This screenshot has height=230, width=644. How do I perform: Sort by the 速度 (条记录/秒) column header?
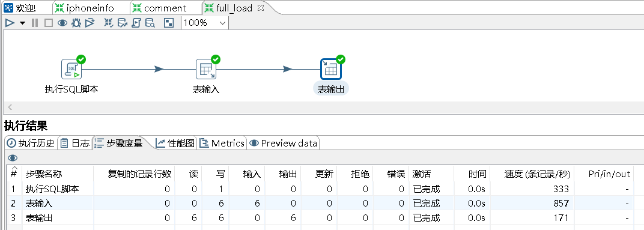(x=533, y=174)
